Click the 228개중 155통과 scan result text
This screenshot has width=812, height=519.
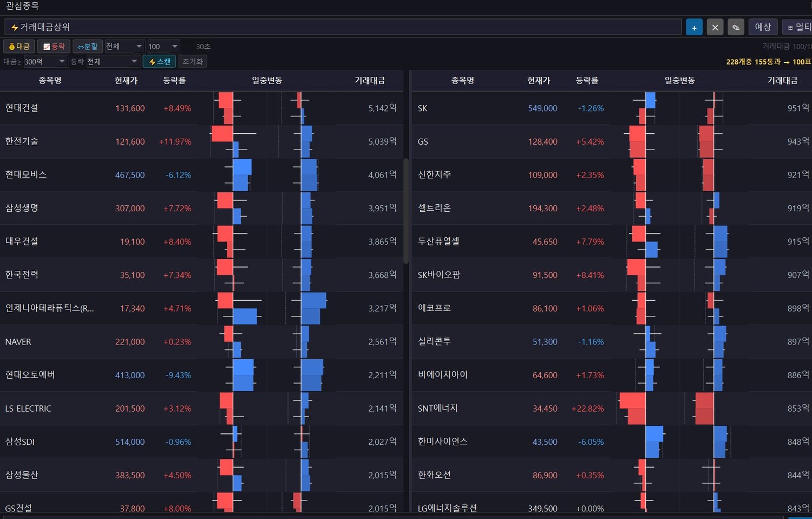(769, 62)
